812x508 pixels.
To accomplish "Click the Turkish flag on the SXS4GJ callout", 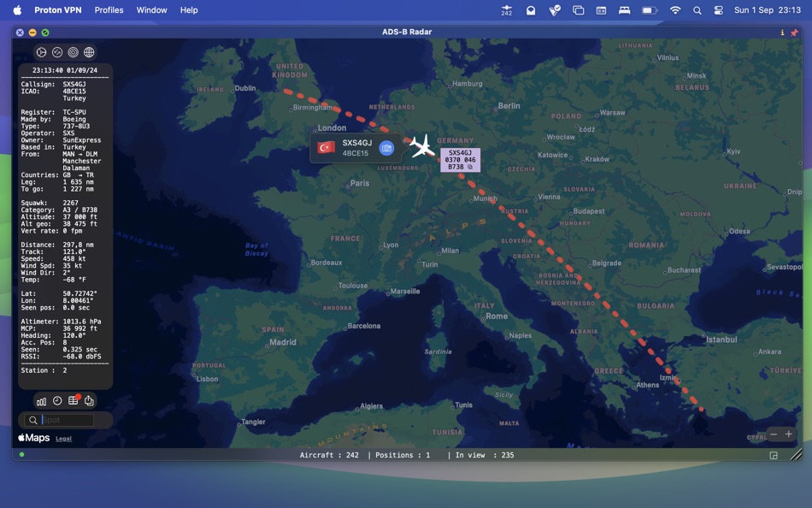I will [325, 147].
